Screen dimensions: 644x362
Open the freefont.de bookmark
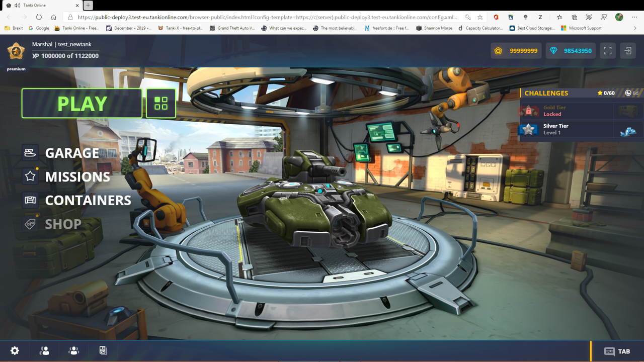[x=387, y=28]
